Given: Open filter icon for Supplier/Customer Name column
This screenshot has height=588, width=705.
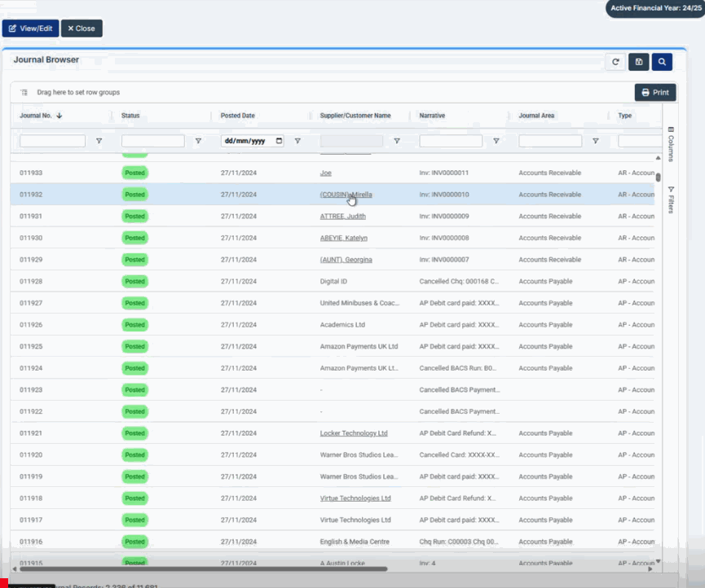Looking at the screenshot, I should pyautogui.click(x=397, y=141).
